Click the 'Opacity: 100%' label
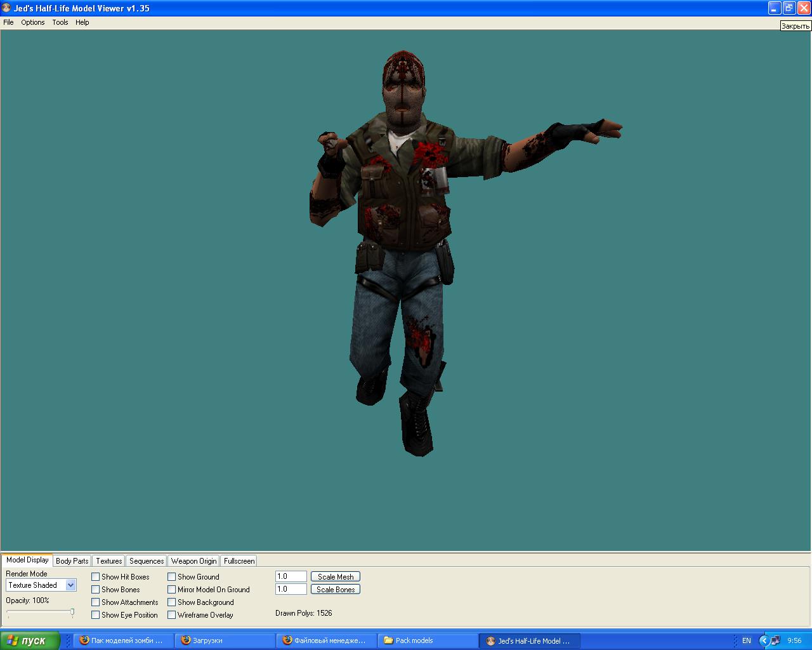 (x=27, y=600)
